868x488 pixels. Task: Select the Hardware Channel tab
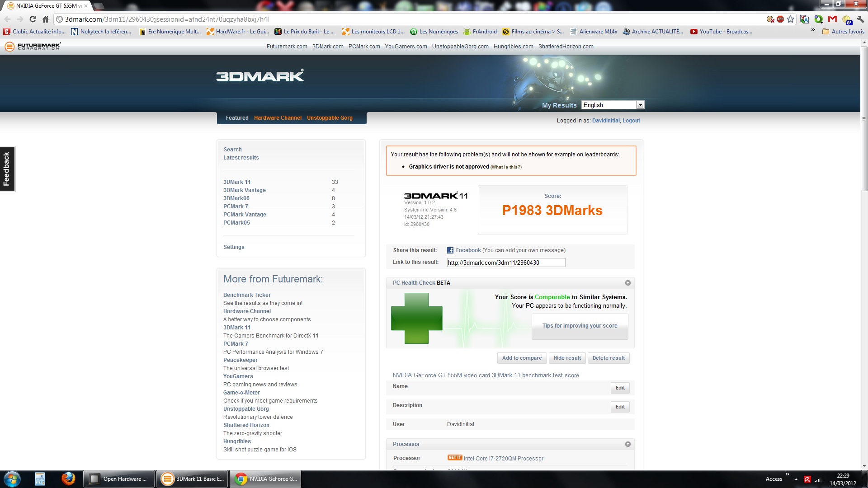(x=278, y=118)
